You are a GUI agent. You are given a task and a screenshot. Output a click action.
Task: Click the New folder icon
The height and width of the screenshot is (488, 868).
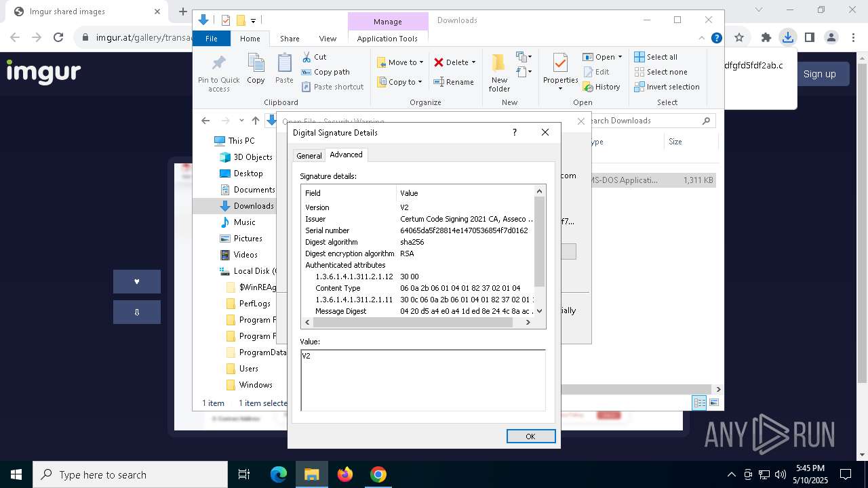click(x=499, y=63)
